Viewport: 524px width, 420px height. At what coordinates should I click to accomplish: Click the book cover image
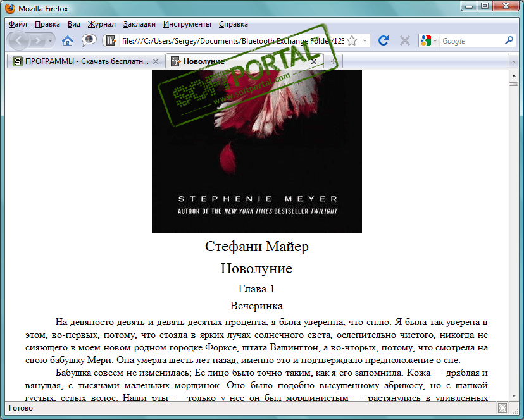click(x=257, y=151)
